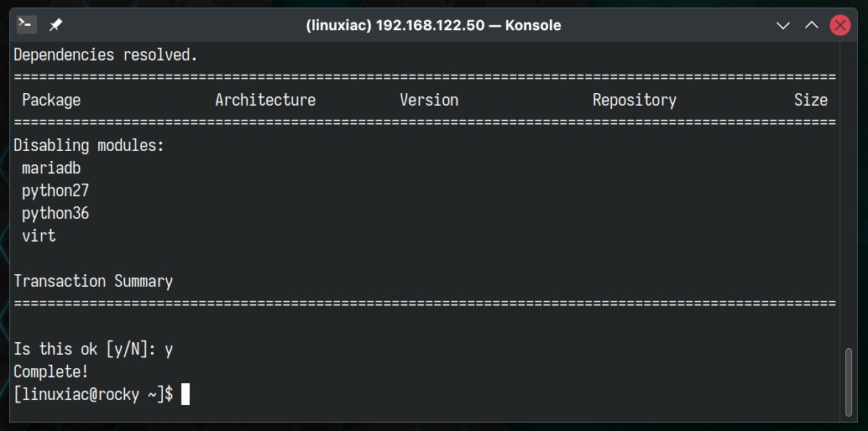Click the python27 module entry
This screenshot has height=431, width=868.
(55, 191)
